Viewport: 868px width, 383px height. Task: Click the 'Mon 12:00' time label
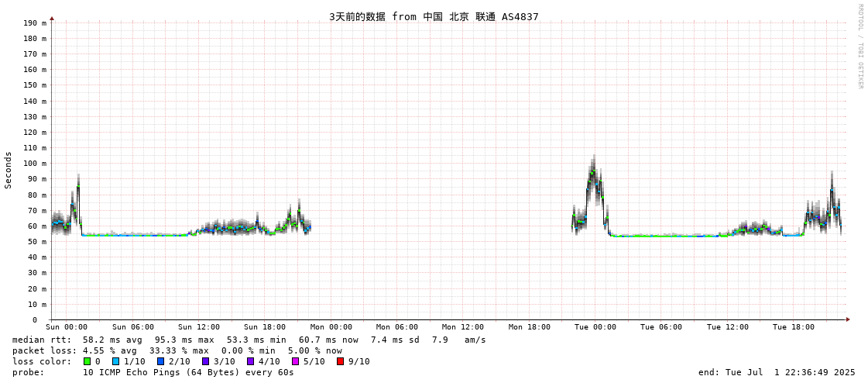463,327
